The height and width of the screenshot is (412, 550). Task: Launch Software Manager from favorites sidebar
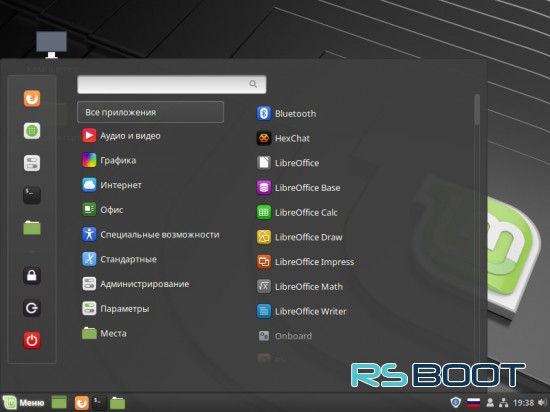tap(32, 131)
